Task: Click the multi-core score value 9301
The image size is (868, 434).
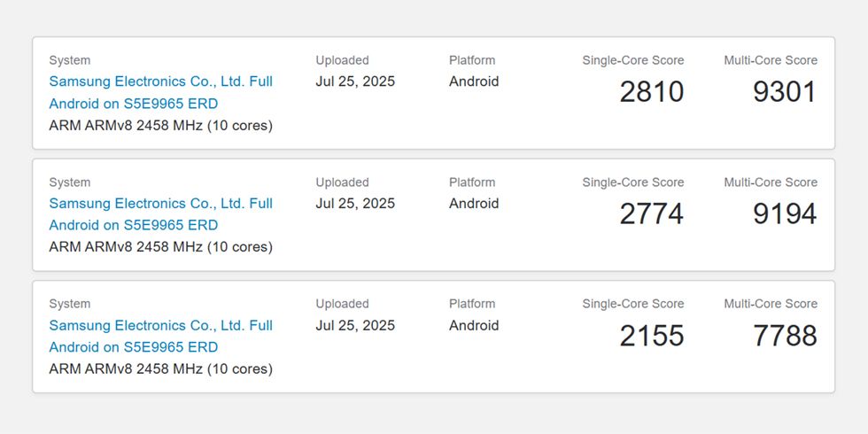Action: (785, 92)
